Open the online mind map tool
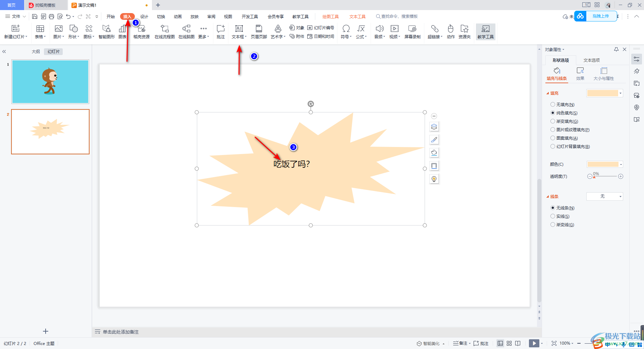Screen dimensions: 644x349 tap(186, 32)
